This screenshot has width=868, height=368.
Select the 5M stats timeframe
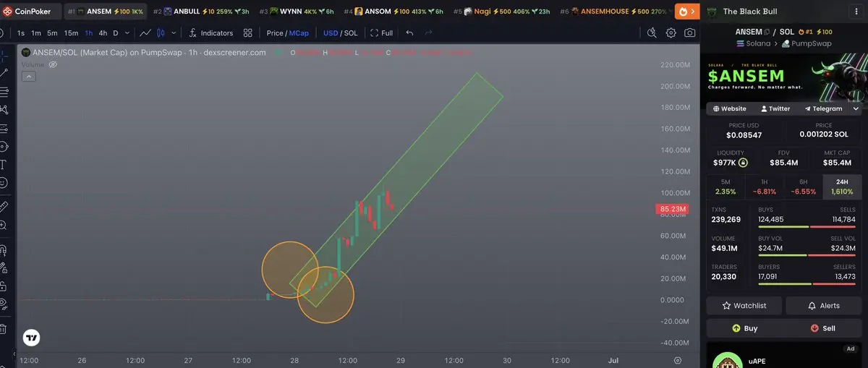point(726,187)
